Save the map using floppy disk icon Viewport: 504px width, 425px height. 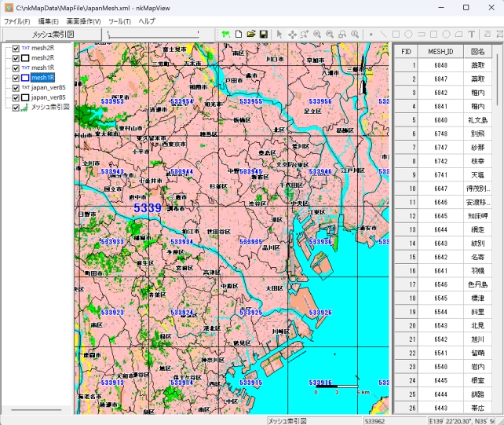pos(264,35)
